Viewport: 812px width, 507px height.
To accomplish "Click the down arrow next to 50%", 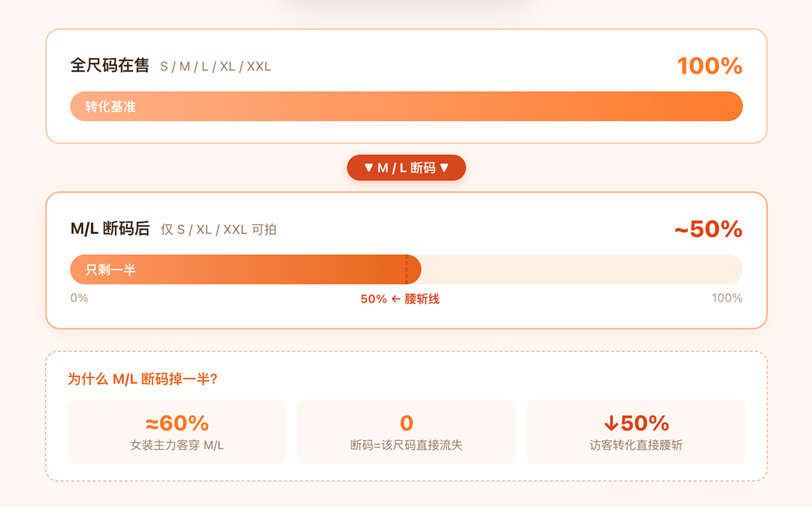I will 611,424.
